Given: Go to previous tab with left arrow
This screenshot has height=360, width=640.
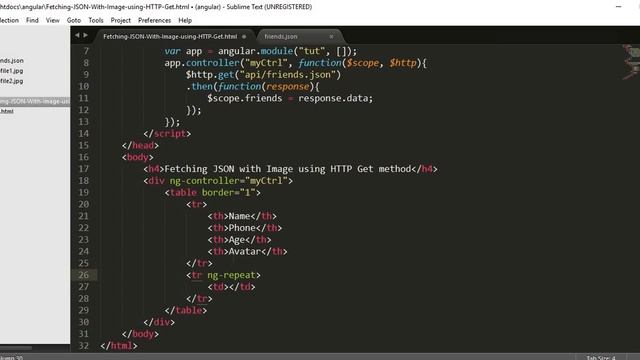Looking at the screenshot, I should [x=77, y=36].
